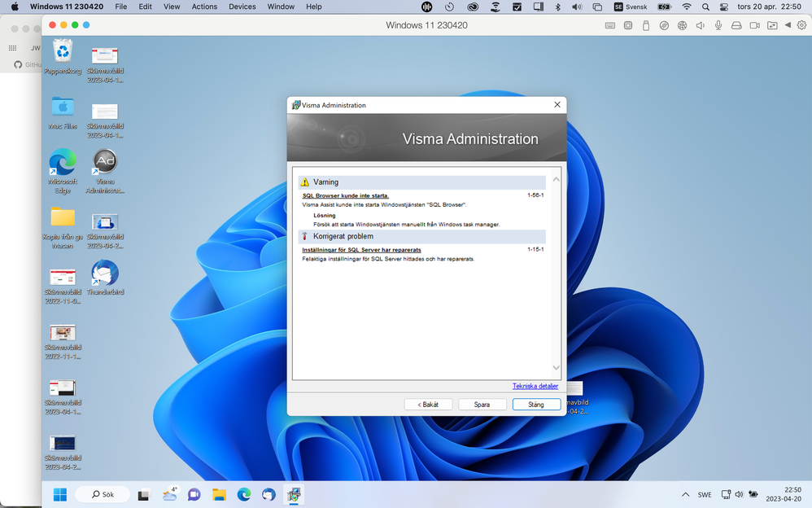Click the blue Coherence button of Parallels window
This screenshot has width=812, height=508.
[x=86, y=25]
